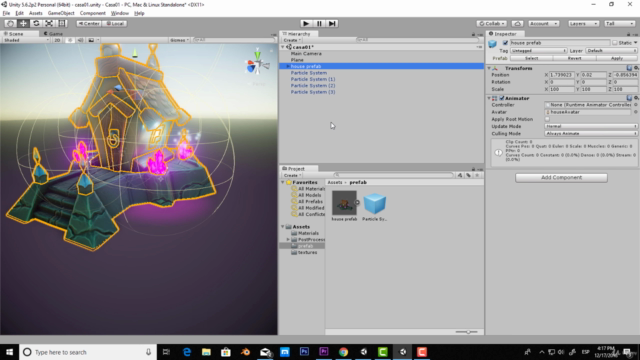
Task: Click the prefab cube icon in Inspector
Action: click(x=493, y=43)
